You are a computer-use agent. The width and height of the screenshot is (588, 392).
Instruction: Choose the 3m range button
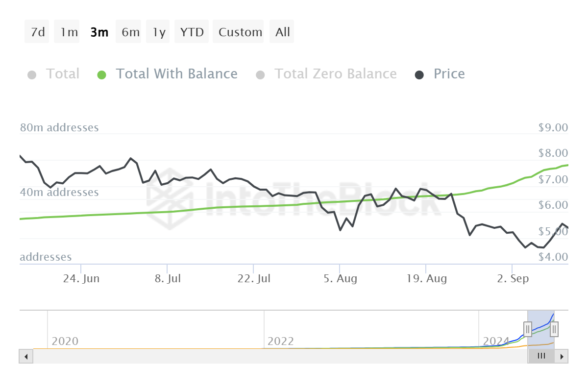(x=99, y=32)
